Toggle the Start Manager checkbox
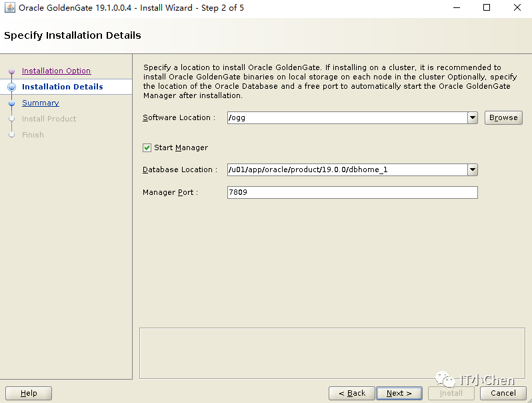 pos(147,147)
